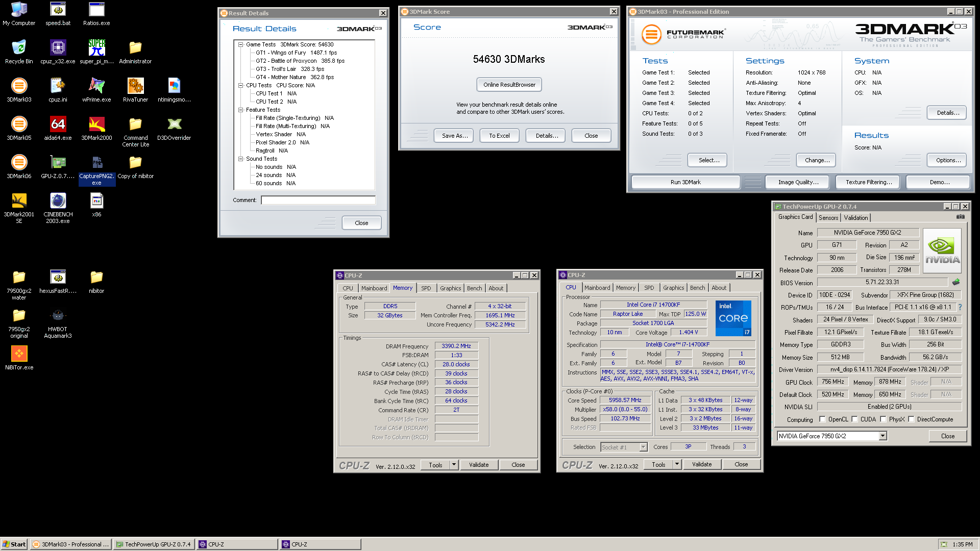
Task: Click Validate in CPU-Z Memory window
Action: click(479, 465)
